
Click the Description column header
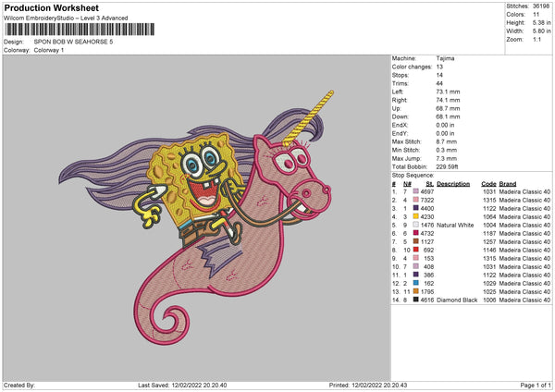(453, 183)
